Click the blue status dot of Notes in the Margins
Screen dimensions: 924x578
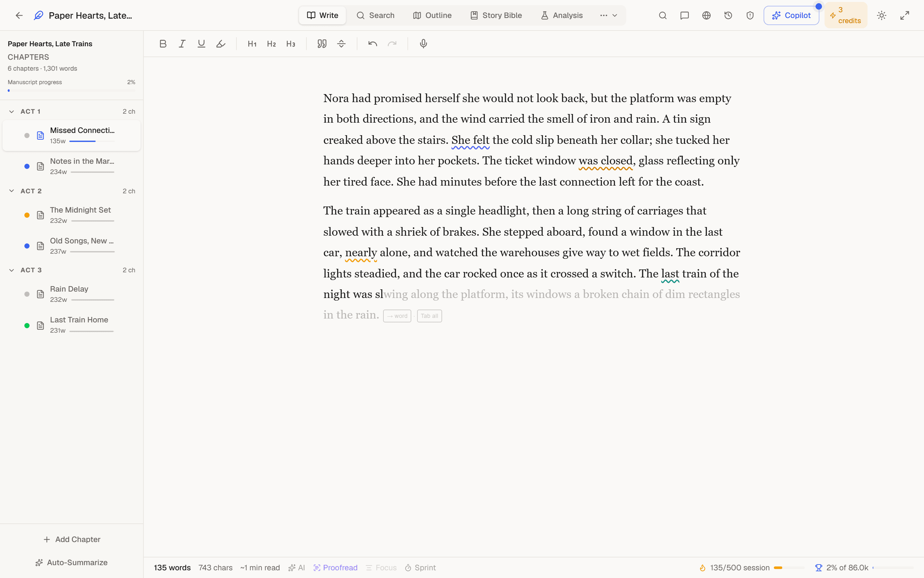27,166
